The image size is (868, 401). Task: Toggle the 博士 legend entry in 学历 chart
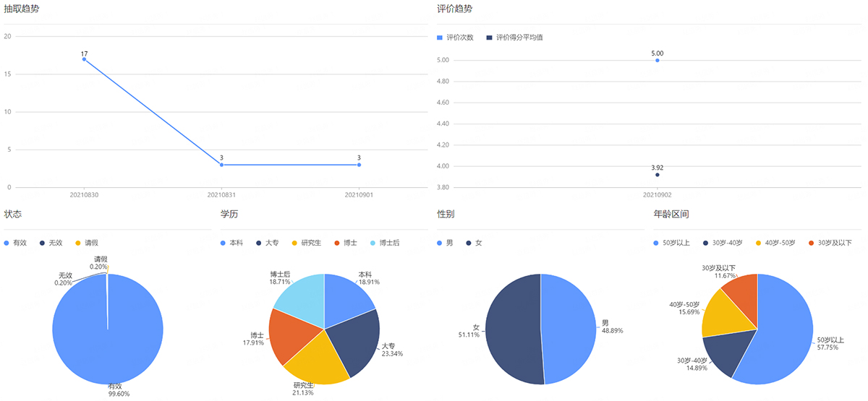[346, 243]
